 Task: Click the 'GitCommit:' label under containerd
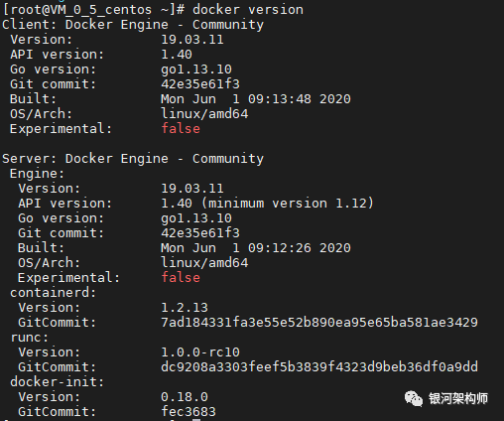tap(57, 323)
